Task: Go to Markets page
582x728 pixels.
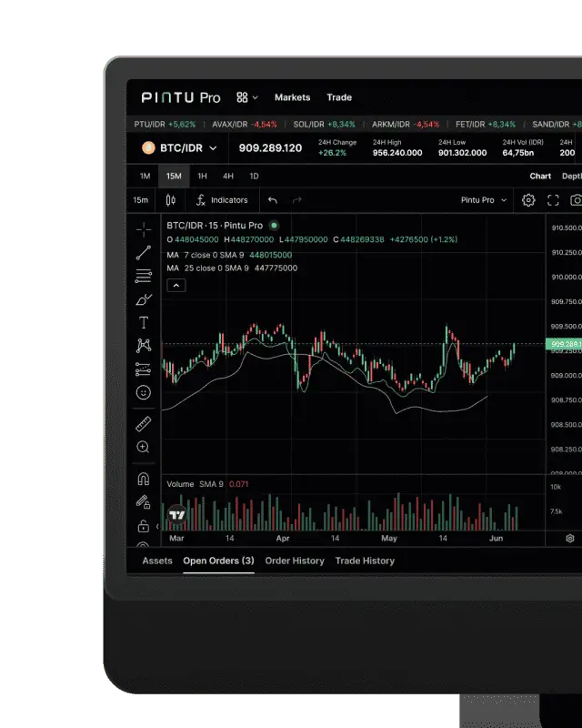Action: [x=293, y=97]
